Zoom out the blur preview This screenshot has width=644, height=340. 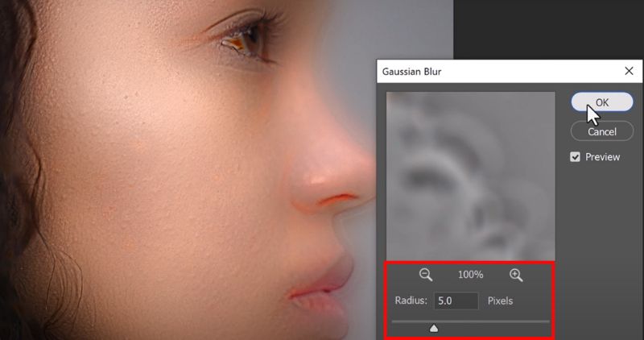pyautogui.click(x=426, y=275)
